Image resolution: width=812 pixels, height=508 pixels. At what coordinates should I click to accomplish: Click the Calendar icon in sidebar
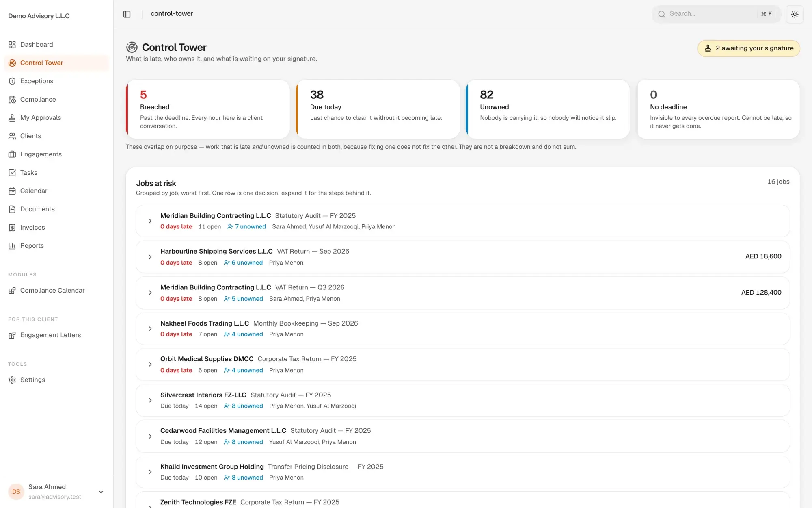12,191
